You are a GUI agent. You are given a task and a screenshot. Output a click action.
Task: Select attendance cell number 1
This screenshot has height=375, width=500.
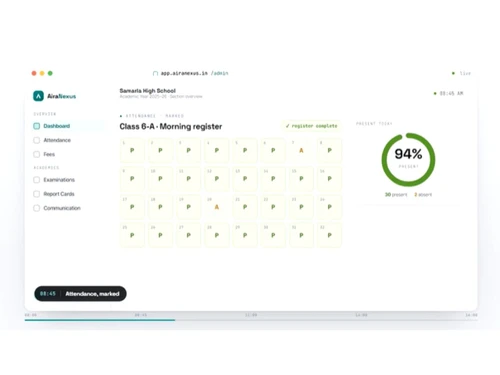coord(132,150)
